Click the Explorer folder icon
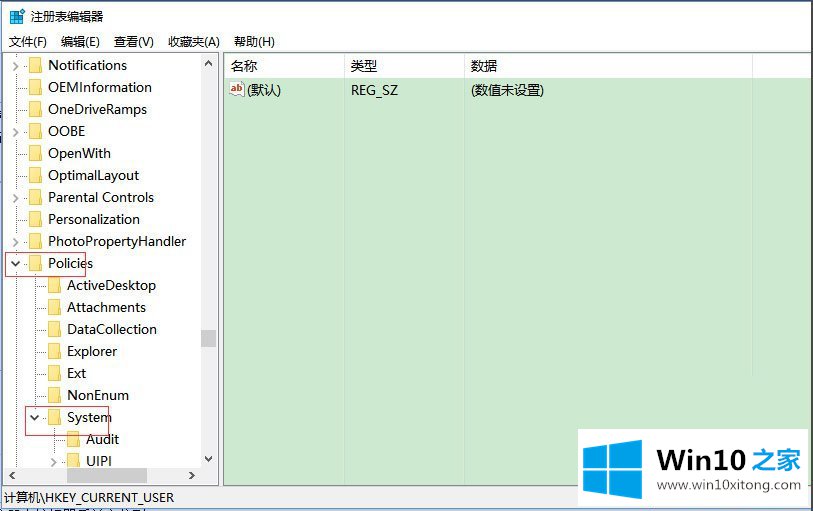 point(54,351)
